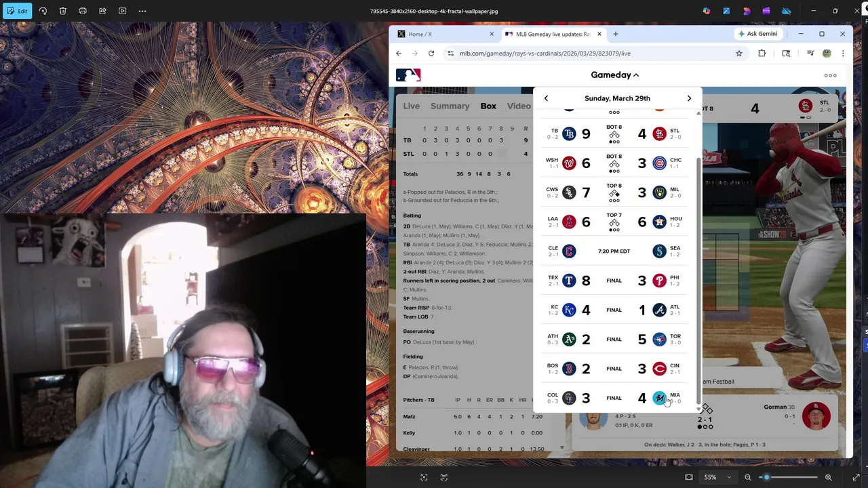The width and height of the screenshot is (868, 488).
Task: Open a new Chrome tab
Action: click(x=616, y=34)
